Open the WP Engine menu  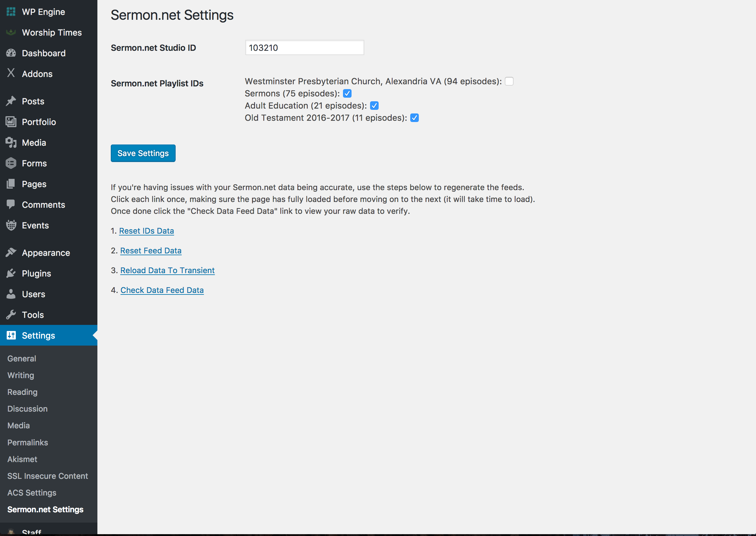[x=44, y=12]
